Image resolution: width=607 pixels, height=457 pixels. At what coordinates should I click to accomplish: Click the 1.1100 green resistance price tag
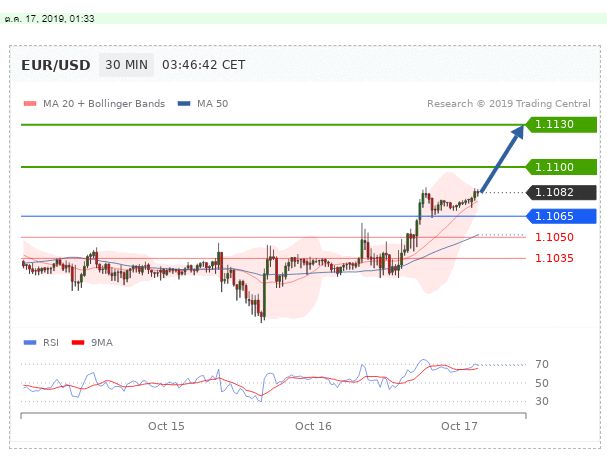click(561, 167)
